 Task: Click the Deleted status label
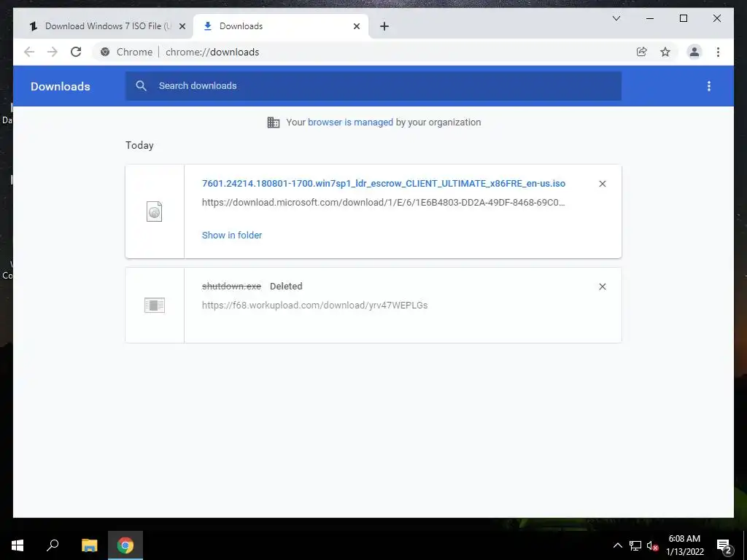[x=286, y=286]
